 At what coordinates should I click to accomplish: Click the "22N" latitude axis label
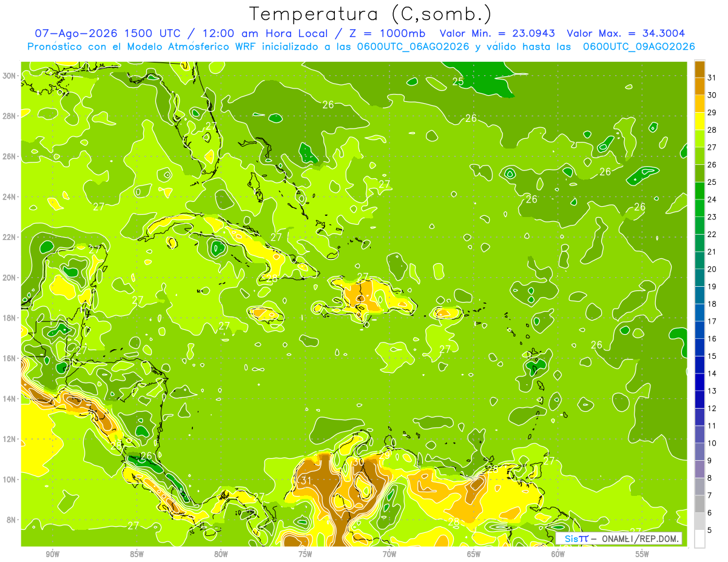pyautogui.click(x=10, y=237)
